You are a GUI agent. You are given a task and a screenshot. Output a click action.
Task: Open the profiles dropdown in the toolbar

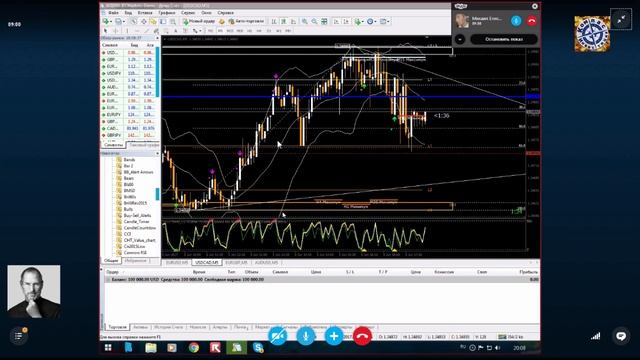click(x=119, y=21)
